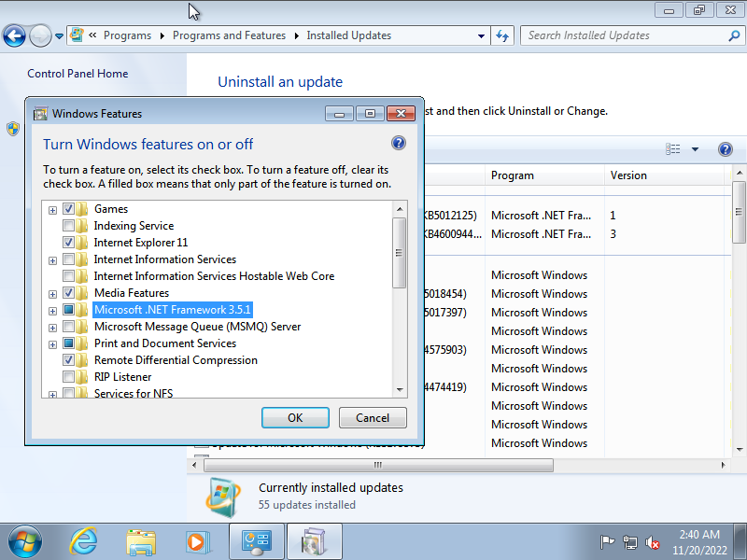The height and width of the screenshot is (560, 747).
Task: Click the Windows Start orb
Action: 25,542
